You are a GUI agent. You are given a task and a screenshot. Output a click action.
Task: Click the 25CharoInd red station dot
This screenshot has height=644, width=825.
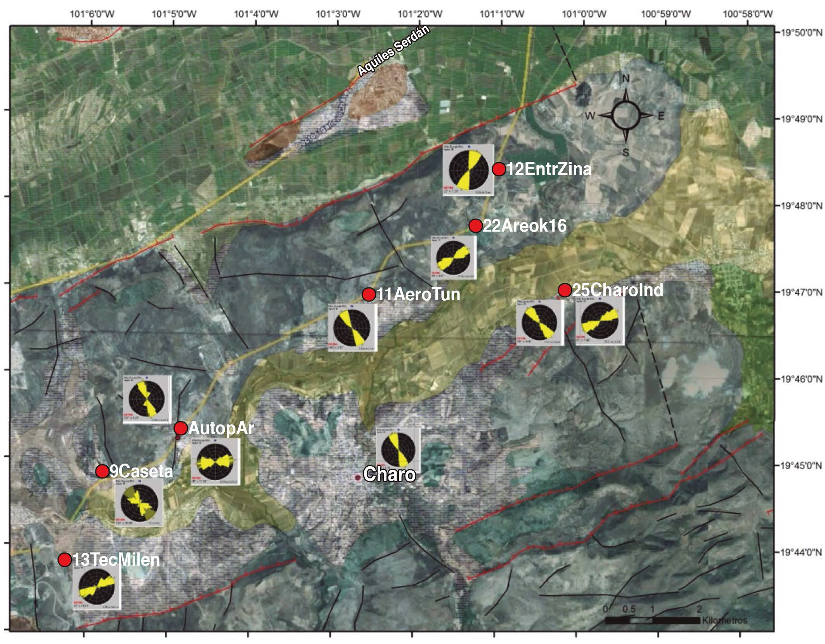pyautogui.click(x=565, y=290)
